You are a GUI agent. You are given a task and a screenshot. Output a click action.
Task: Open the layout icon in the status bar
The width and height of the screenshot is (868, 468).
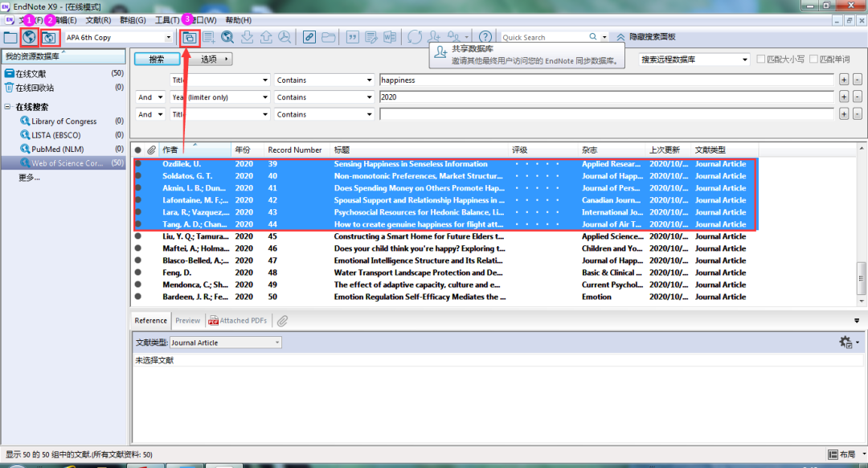[833, 454]
